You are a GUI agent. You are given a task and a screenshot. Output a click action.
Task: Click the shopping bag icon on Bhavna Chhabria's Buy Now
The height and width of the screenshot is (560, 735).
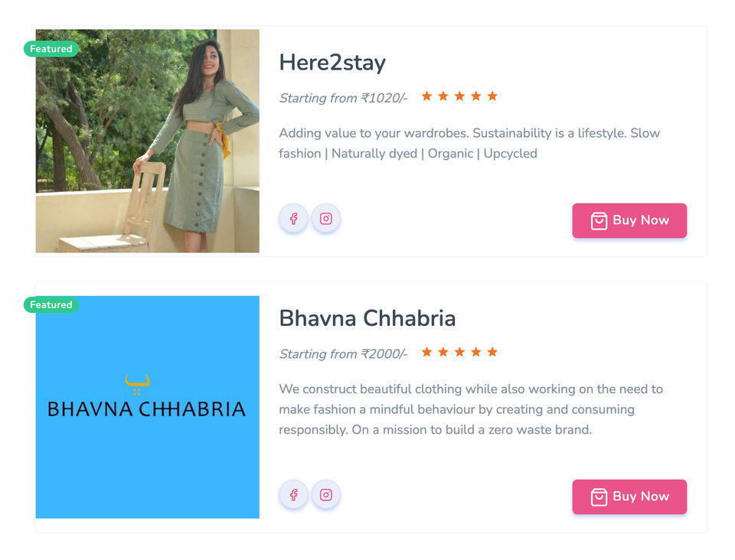[599, 497]
